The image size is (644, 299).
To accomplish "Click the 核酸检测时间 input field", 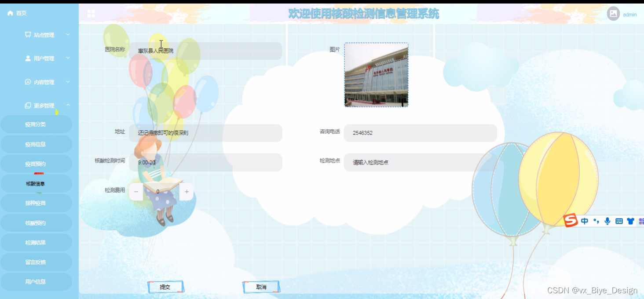I will (205, 162).
